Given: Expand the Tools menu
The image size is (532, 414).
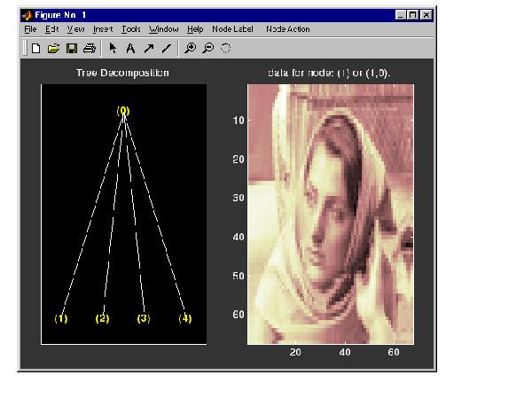Looking at the screenshot, I should pyautogui.click(x=130, y=29).
